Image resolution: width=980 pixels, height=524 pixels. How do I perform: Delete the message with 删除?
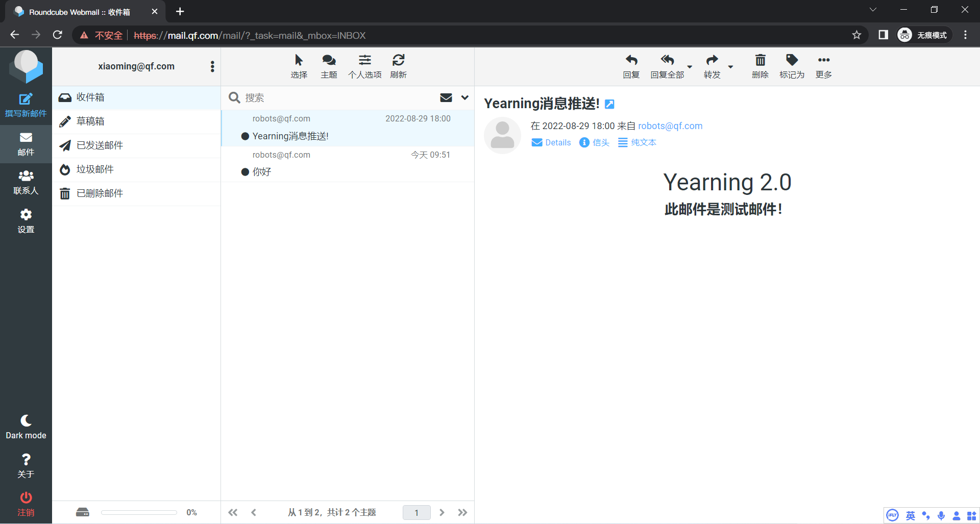[x=760, y=67]
